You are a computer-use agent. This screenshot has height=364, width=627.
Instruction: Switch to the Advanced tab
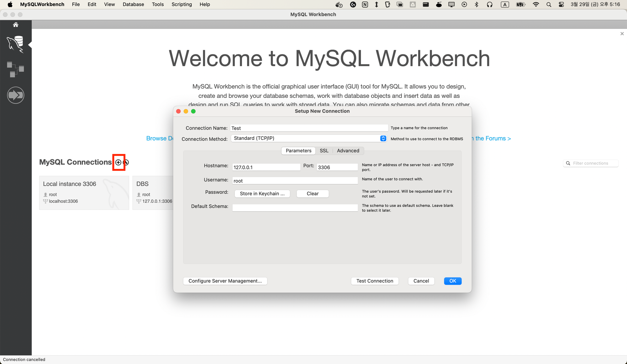[348, 151]
